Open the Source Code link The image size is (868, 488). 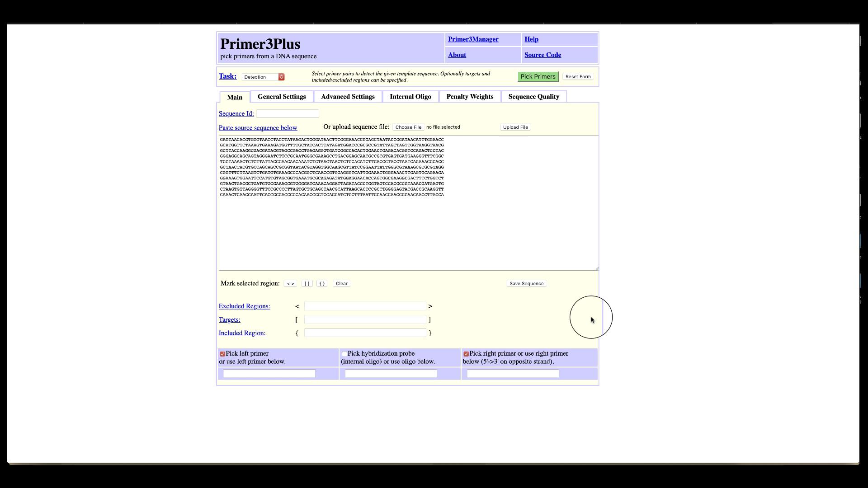tap(542, 55)
